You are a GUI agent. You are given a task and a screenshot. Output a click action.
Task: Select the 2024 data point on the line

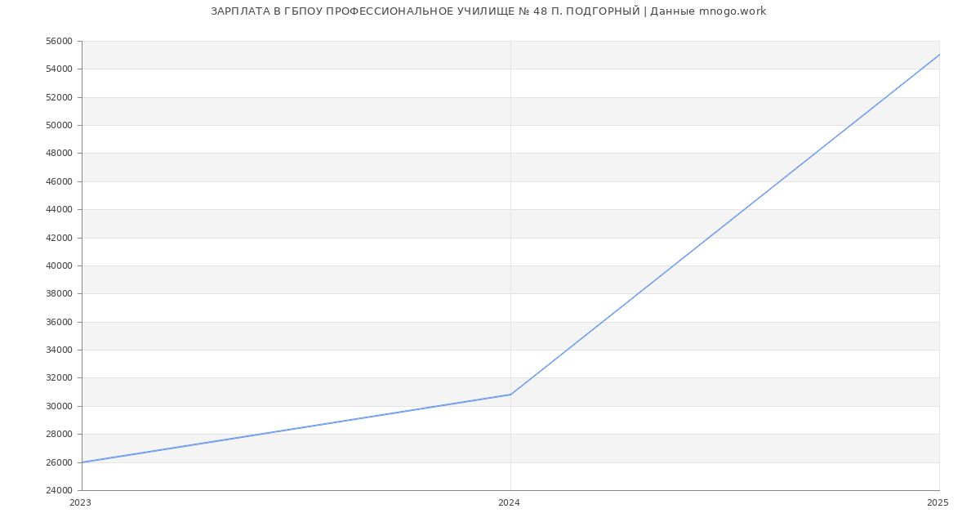[510, 395]
